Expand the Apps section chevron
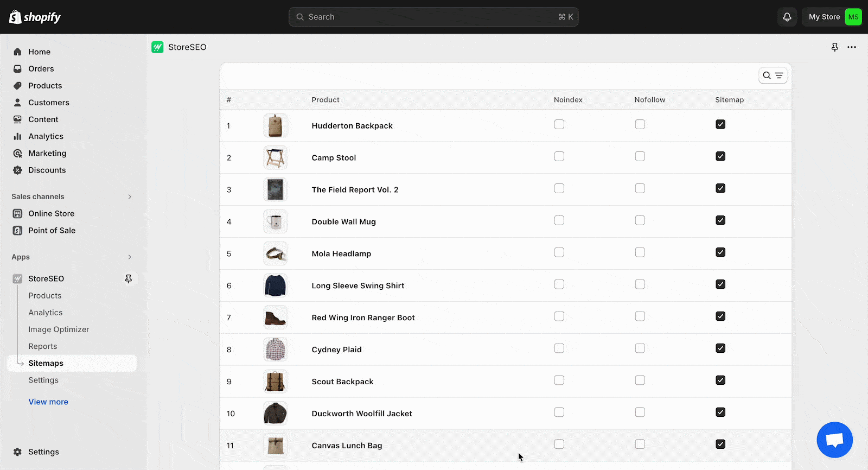 tap(130, 257)
